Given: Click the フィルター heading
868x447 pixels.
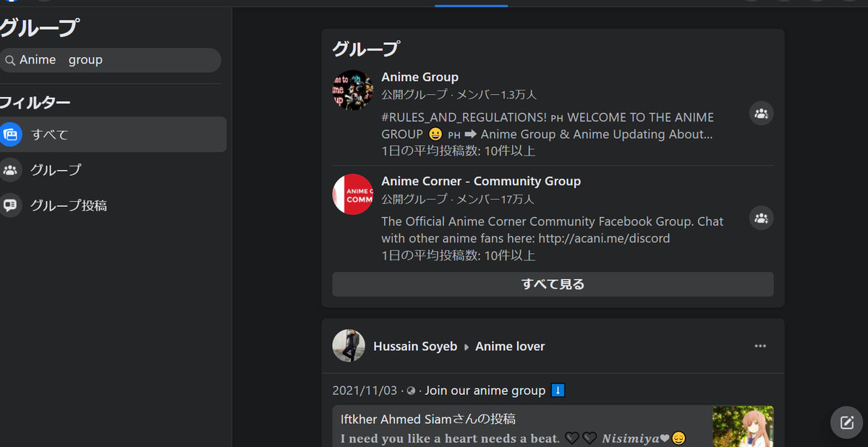Looking at the screenshot, I should point(35,103).
